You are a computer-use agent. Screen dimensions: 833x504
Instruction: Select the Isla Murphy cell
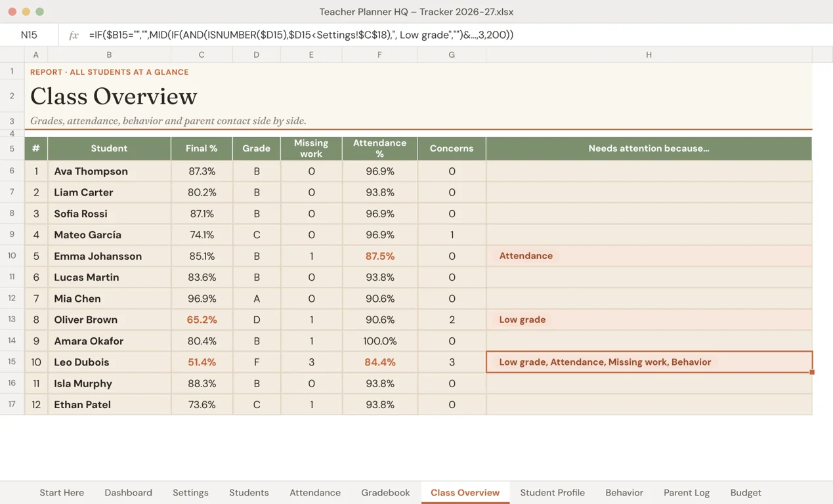click(109, 383)
